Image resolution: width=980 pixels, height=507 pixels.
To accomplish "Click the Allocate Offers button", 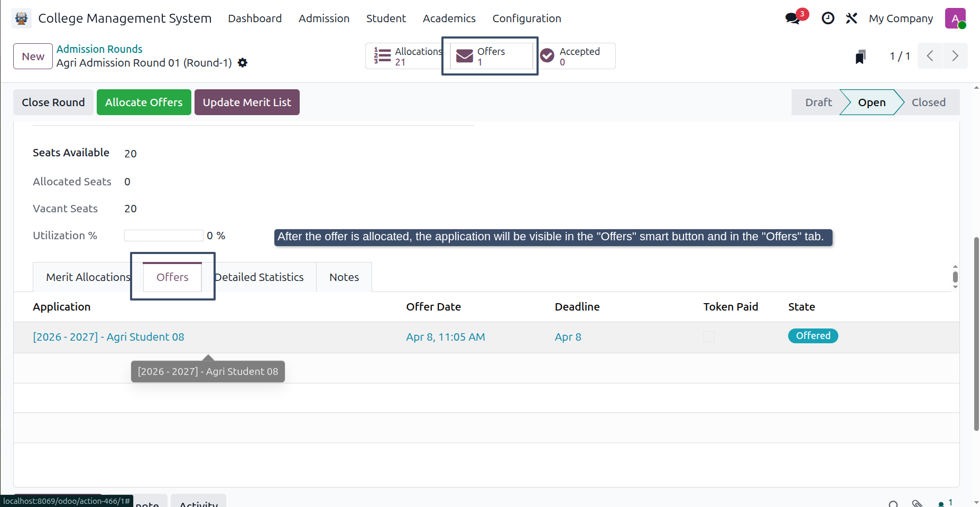I will coord(144,102).
